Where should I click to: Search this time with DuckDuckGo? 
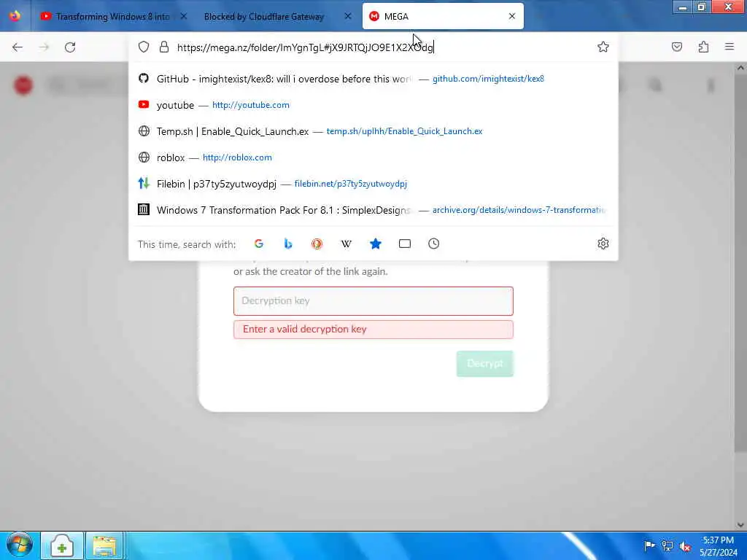[317, 244]
